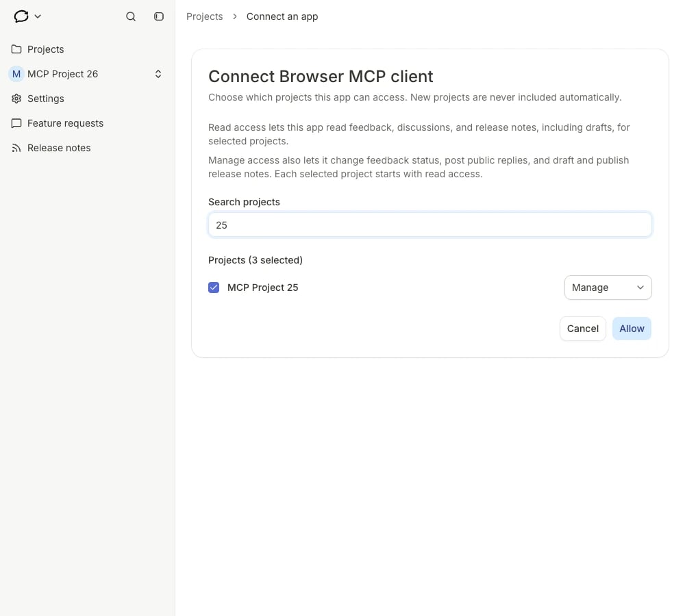Open Projects in sidebar
685x616 pixels.
coord(88,49)
